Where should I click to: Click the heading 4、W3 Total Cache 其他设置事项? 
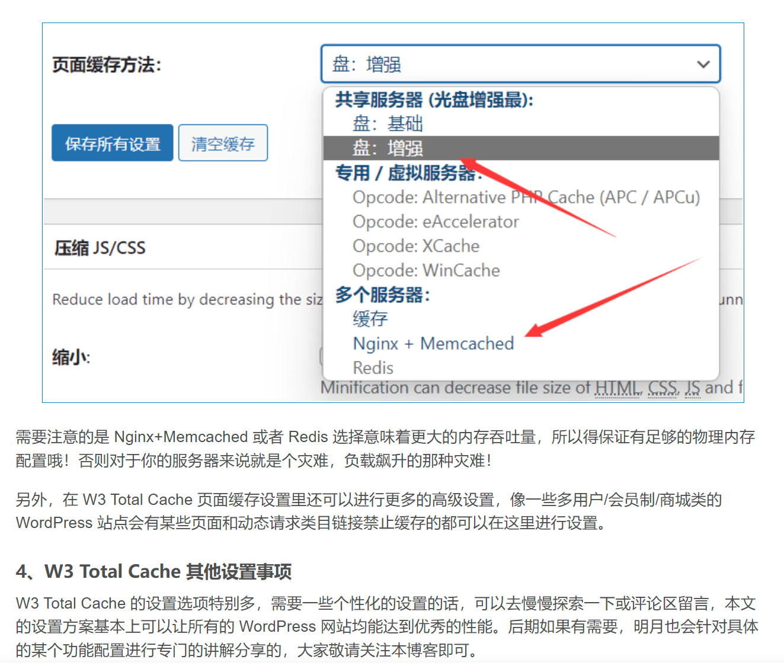point(154,571)
